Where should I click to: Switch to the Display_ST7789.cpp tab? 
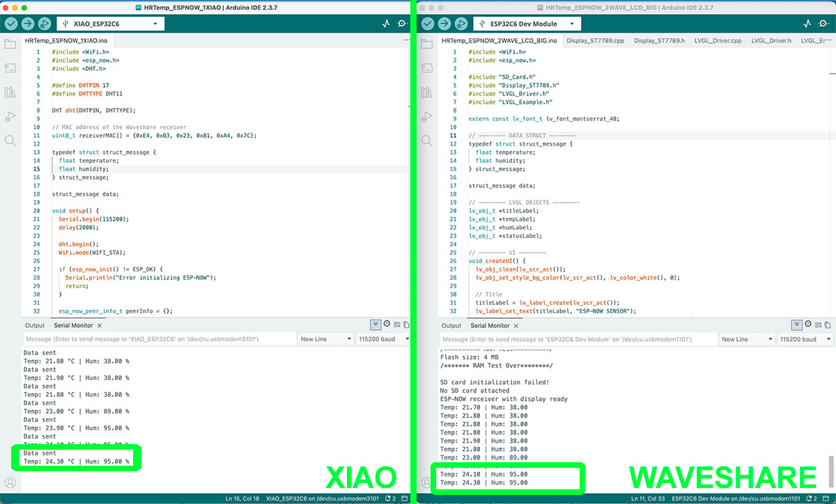[x=595, y=40]
